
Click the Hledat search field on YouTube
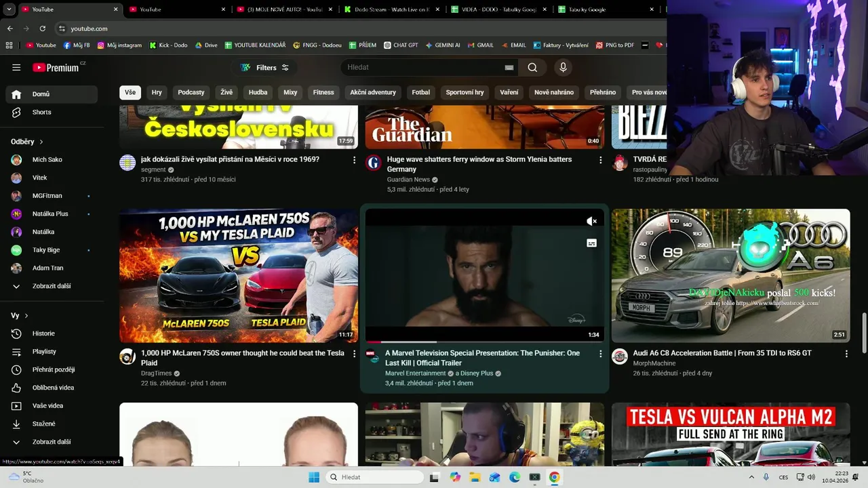[x=424, y=67]
